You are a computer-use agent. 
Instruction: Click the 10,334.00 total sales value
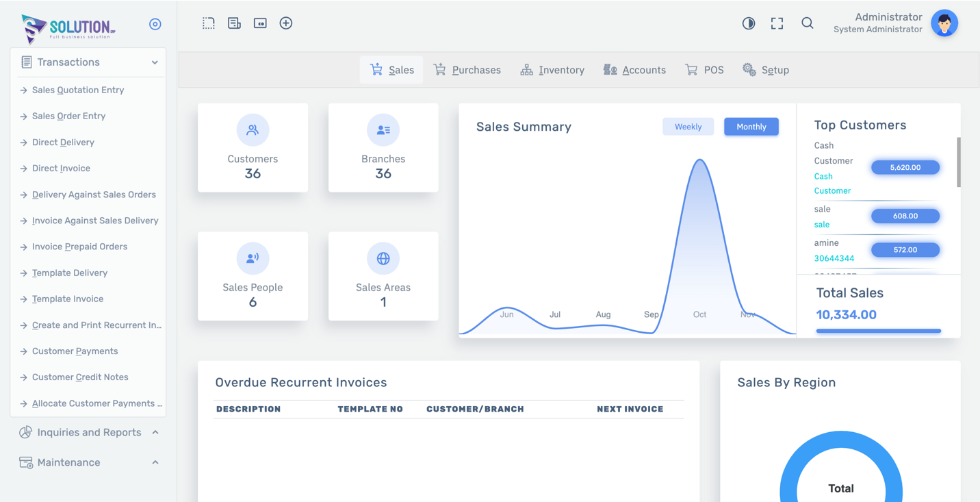click(847, 315)
